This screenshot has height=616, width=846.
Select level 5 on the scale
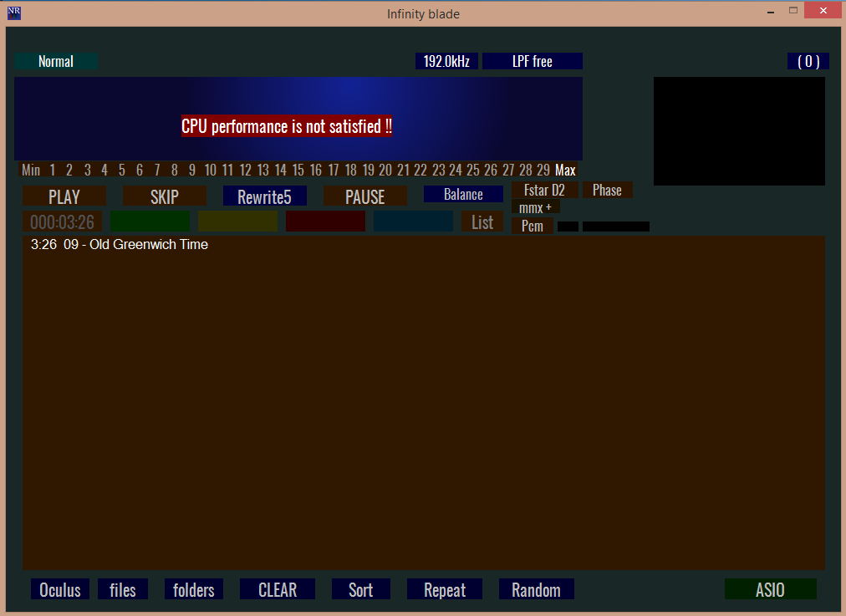pos(122,170)
